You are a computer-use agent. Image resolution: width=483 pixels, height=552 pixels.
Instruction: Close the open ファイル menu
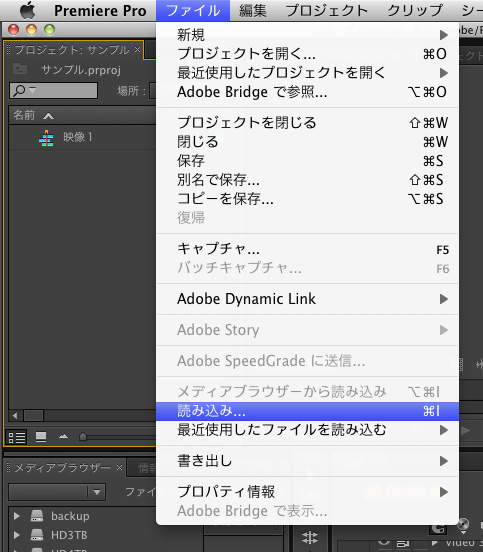[x=193, y=11]
